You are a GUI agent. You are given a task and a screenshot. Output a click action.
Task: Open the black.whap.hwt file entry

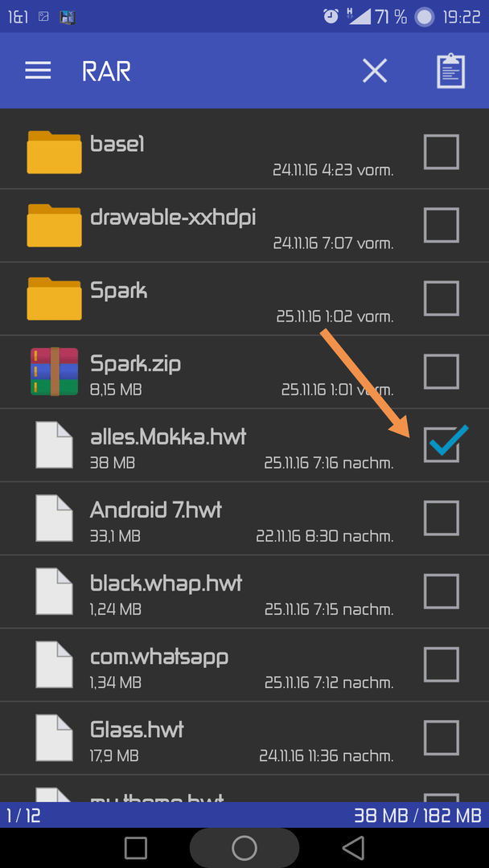[244, 592]
